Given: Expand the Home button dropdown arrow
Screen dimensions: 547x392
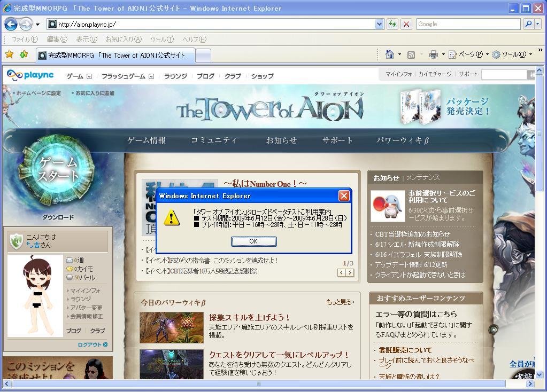Looking at the screenshot, I should coord(400,54).
